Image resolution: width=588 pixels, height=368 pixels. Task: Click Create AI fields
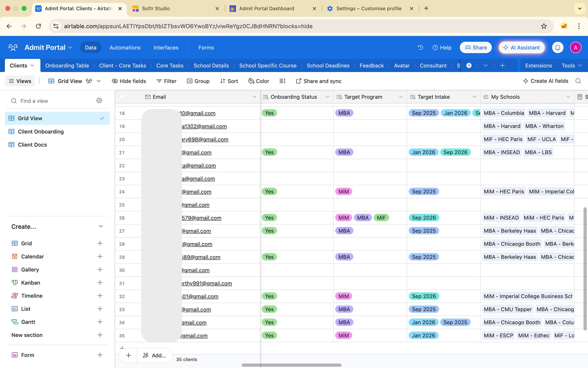(545, 81)
